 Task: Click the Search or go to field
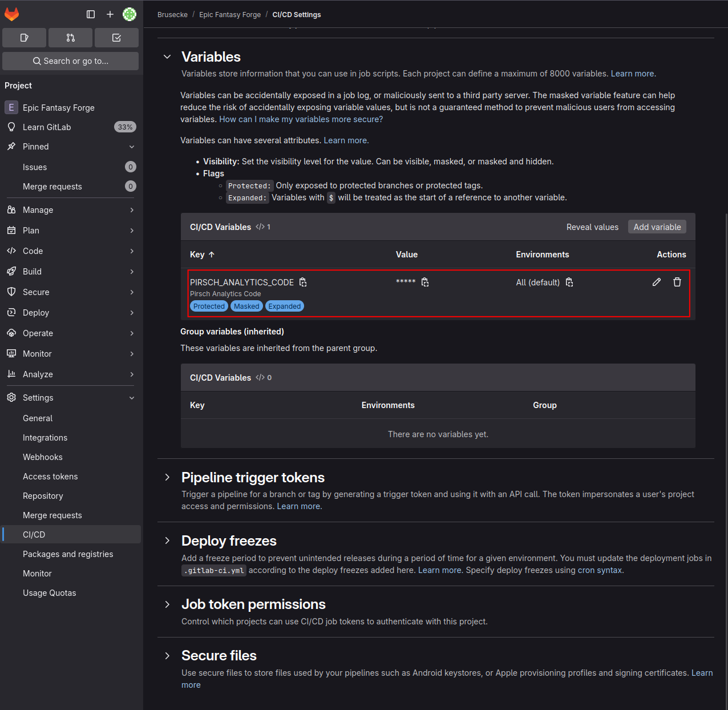point(71,61)
